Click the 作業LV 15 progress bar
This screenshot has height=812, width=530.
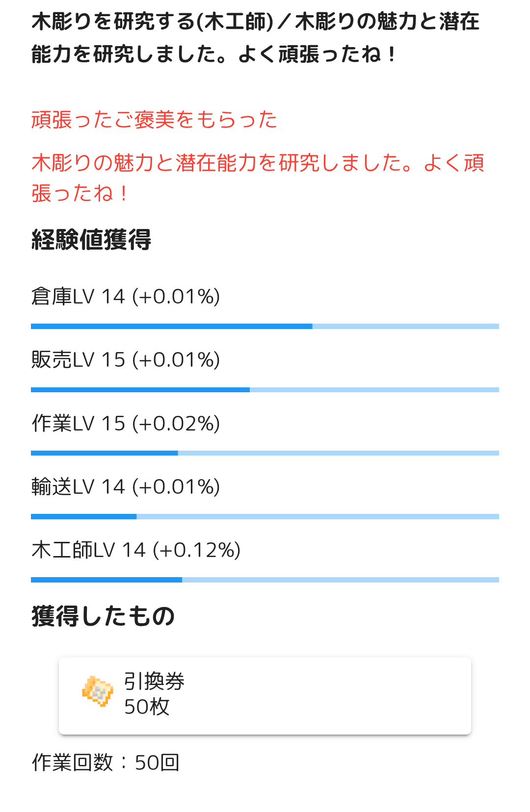[265, 453]
